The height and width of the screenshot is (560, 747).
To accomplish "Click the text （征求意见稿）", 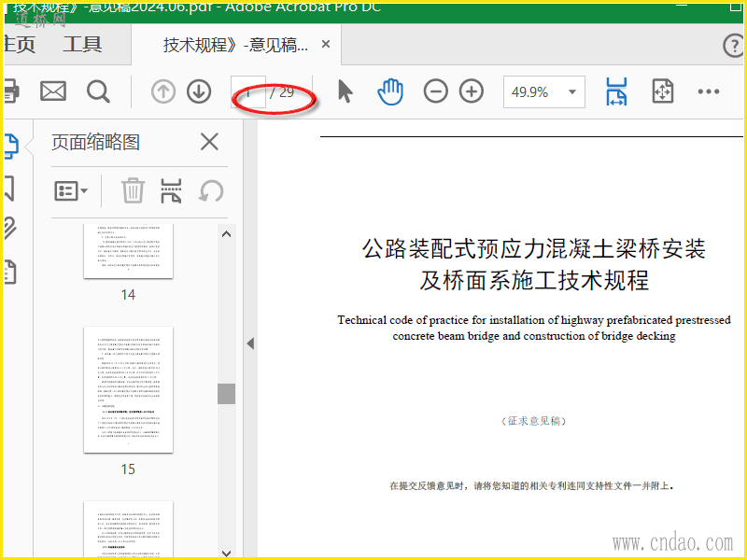I will pyautogui.click(x=533, y=421).
